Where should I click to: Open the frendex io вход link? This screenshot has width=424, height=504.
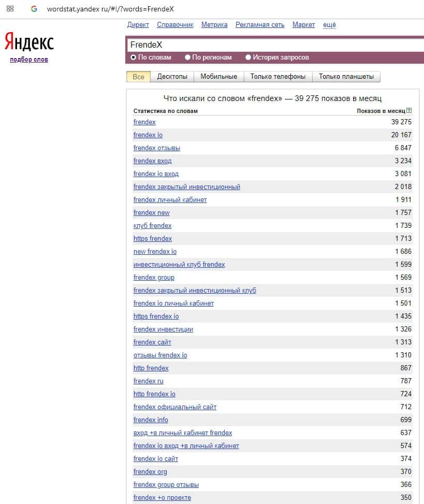tap(156, 174)
